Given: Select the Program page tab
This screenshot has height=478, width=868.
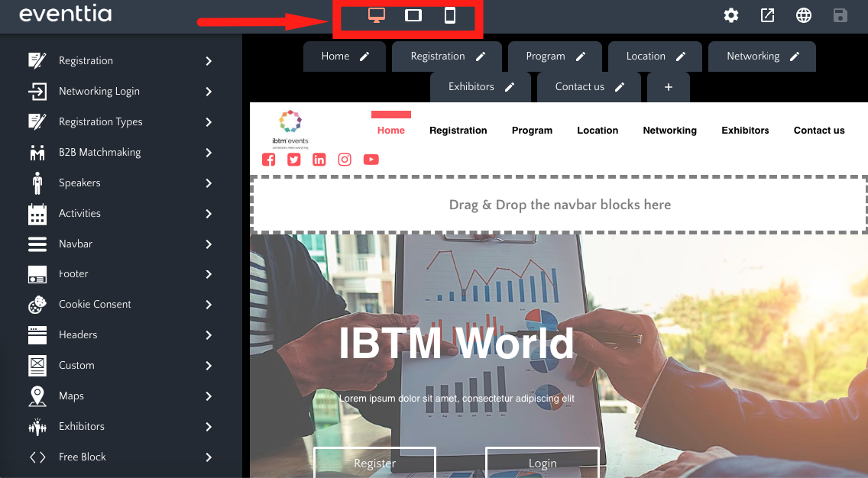Looking at the screenshot, I should pyautogui.click(x=546, y=57).
